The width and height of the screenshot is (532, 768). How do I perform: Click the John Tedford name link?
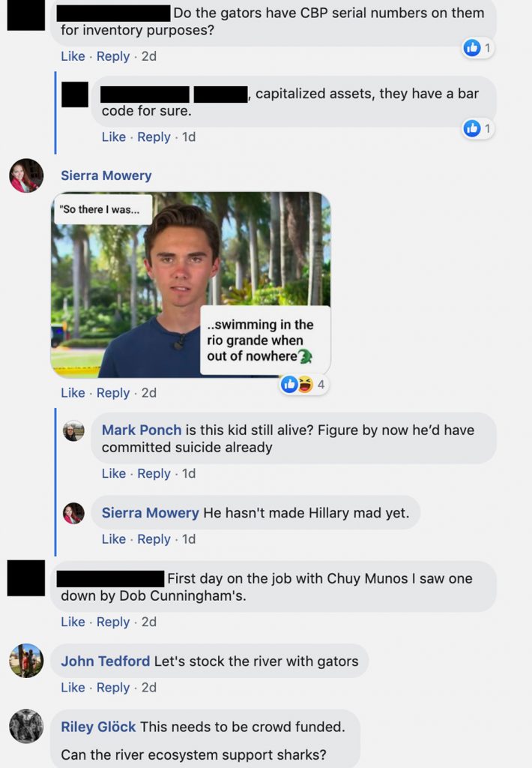tap(106, 661)
